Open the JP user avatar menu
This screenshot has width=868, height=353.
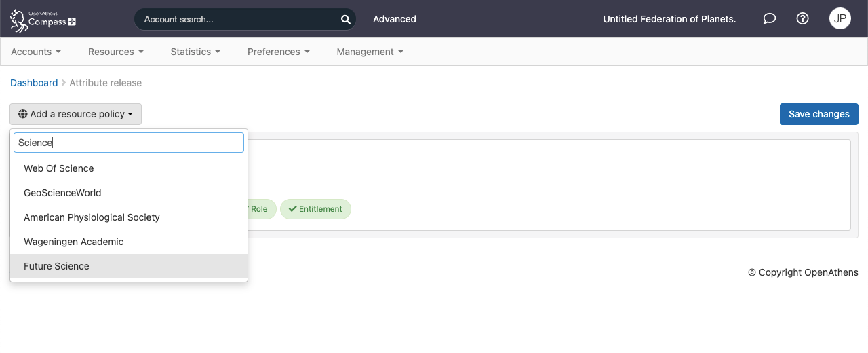(840, 19)
